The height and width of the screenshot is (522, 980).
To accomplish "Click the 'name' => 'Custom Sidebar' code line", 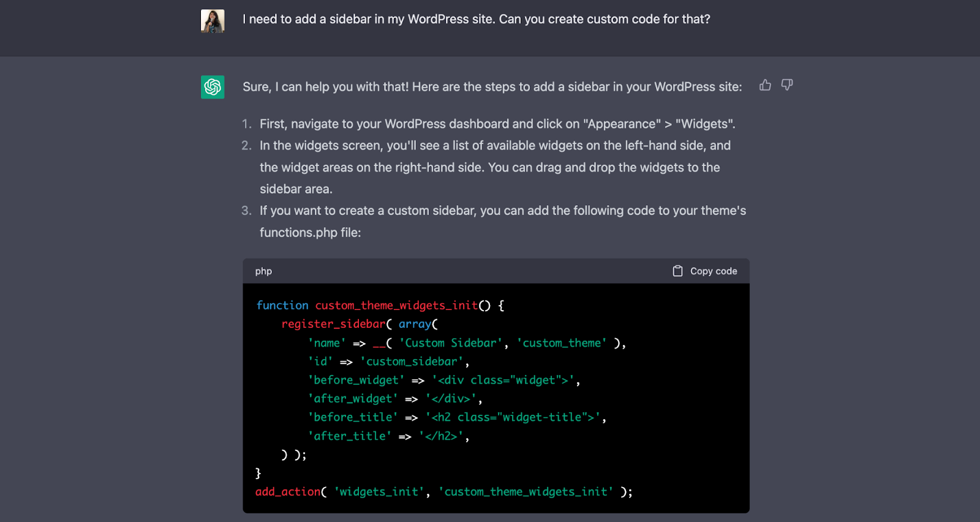I will pos(467,343).
